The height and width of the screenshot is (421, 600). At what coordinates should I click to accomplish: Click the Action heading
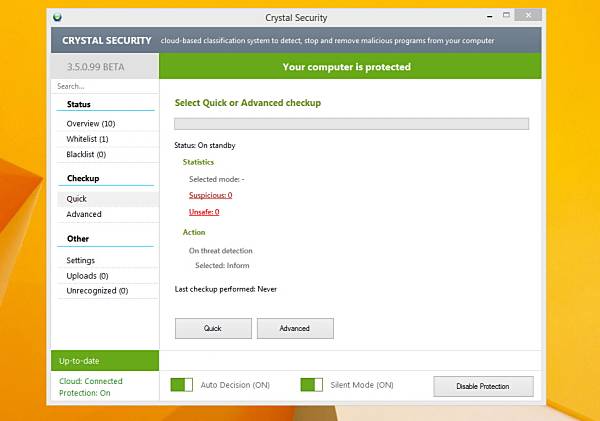(194, 232)
